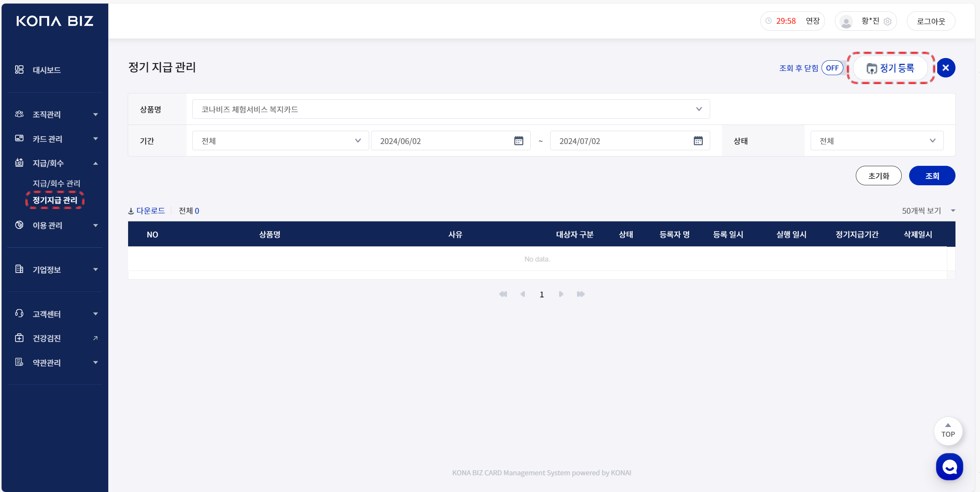Image resolution: width=980 pixels, height=492 pixels.
Task: Open the 상태 status dropdown
Action: (x=876, y=141)
